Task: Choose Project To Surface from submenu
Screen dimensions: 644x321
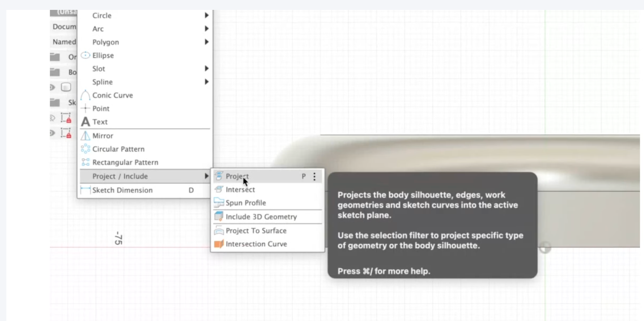Action: coord(268,230)
